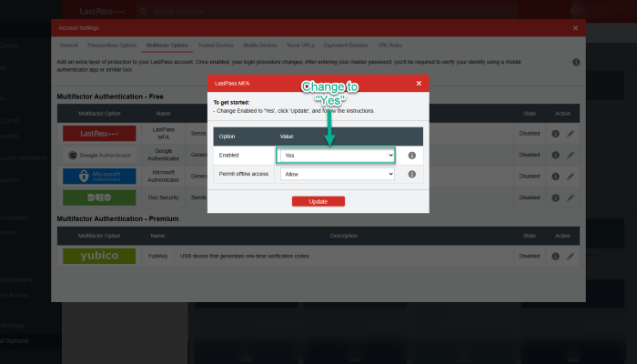
Task: Click Disabled state of LastPass MFA row
Action: click(530, 133)
